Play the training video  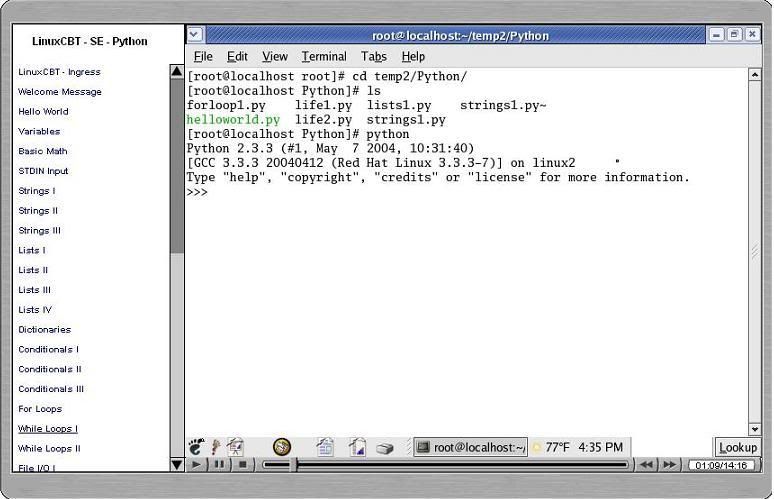click(x=196, y=464)
